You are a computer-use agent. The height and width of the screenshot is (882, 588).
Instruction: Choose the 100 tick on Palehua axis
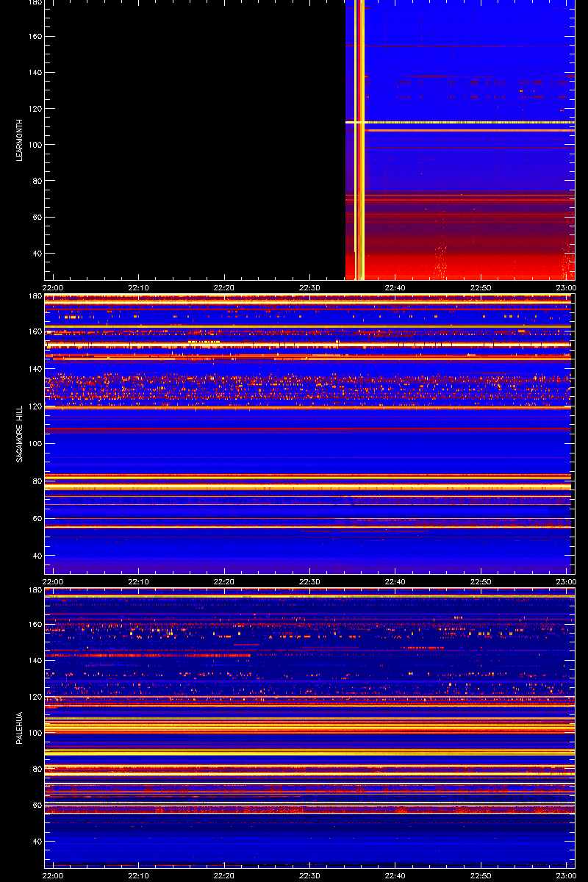point(34,733)
